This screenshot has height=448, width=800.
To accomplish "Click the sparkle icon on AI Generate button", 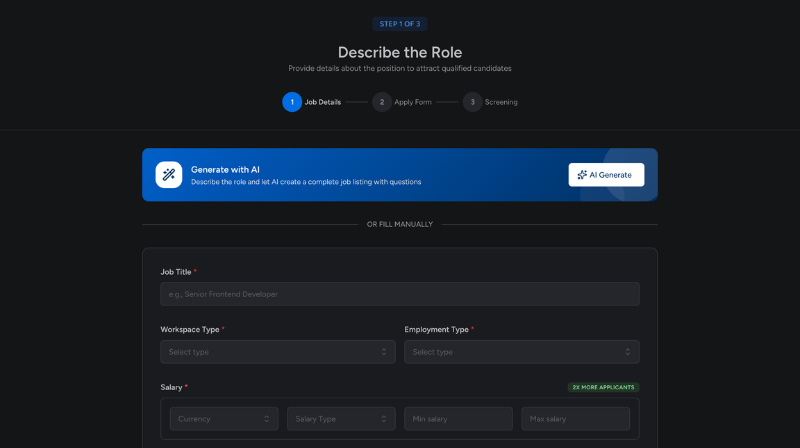I will 582,175.
